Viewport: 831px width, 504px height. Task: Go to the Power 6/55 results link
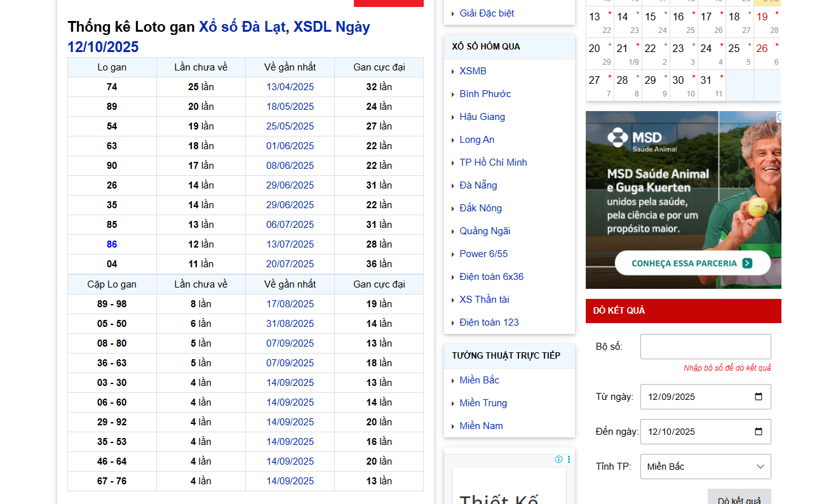[483, 254]
